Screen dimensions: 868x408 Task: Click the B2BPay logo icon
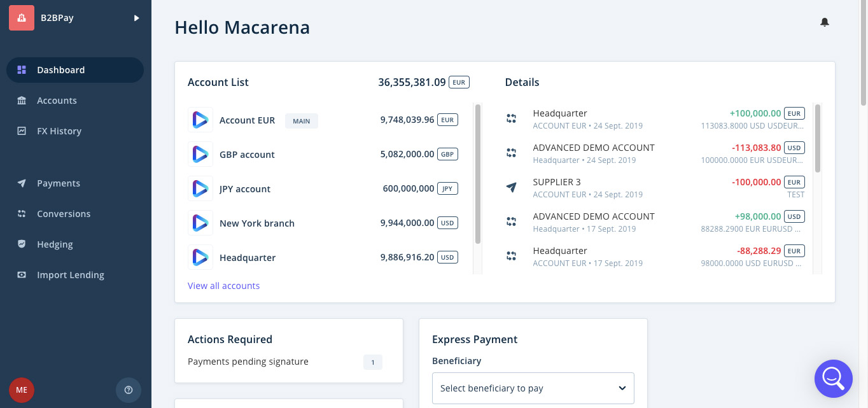pyautogui.click(x=22, y=18)
